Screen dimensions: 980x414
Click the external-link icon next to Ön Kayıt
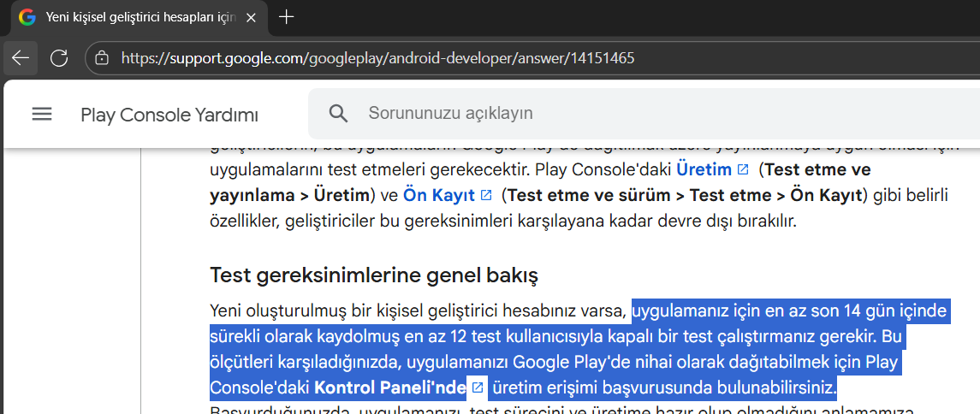point(486,195)
